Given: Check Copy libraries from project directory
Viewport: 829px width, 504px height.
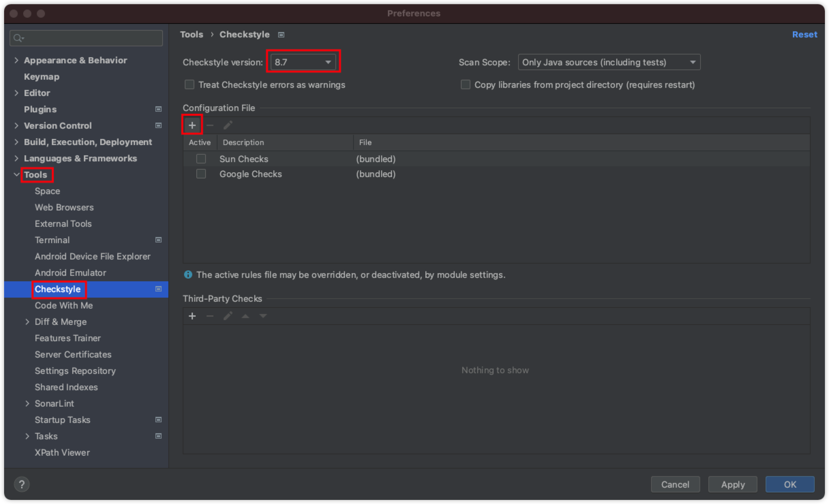Looking at the screenshot, I should point(466,84).
